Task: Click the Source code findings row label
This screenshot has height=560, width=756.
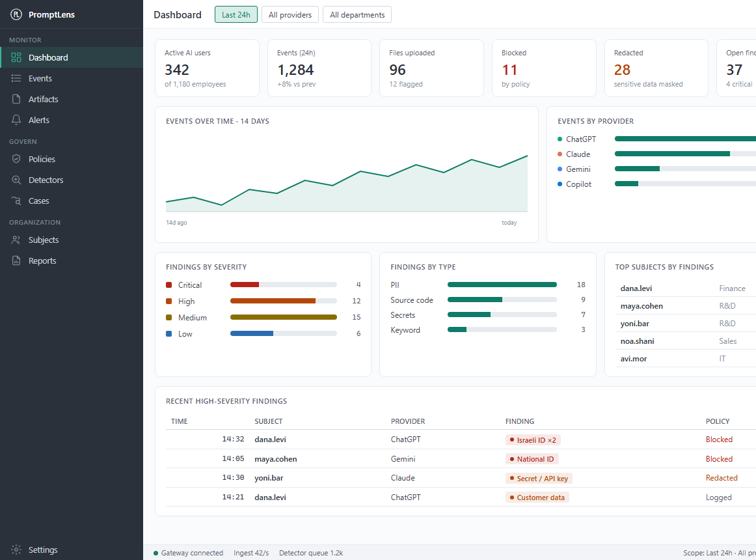Action: 412,300
